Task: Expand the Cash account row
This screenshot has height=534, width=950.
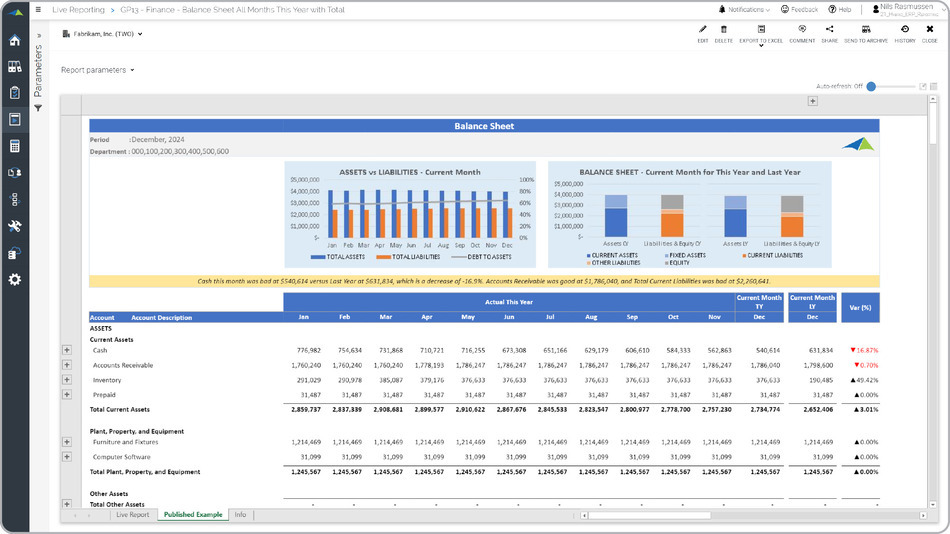Action: [67, 350]
